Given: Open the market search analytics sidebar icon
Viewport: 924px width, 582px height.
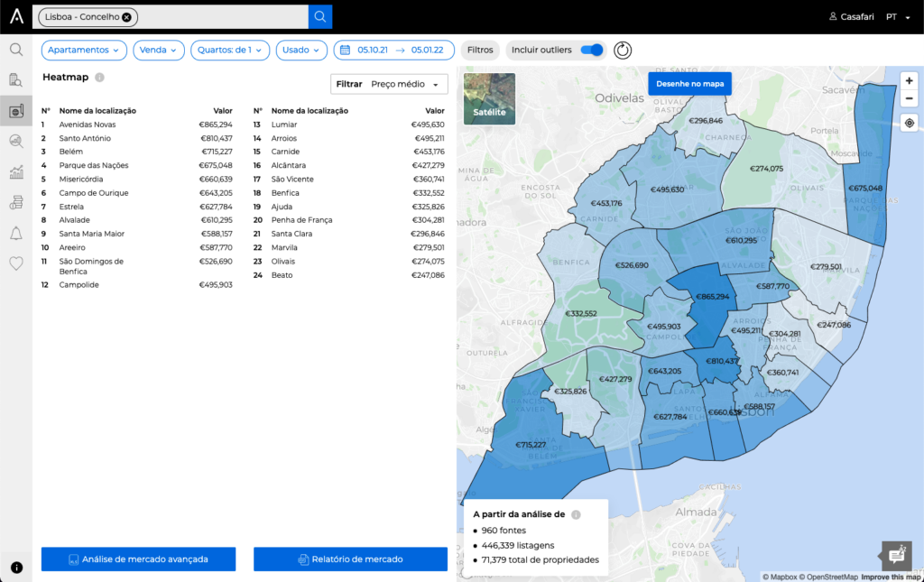Looking at the screenshot, I should pos(16,142).
